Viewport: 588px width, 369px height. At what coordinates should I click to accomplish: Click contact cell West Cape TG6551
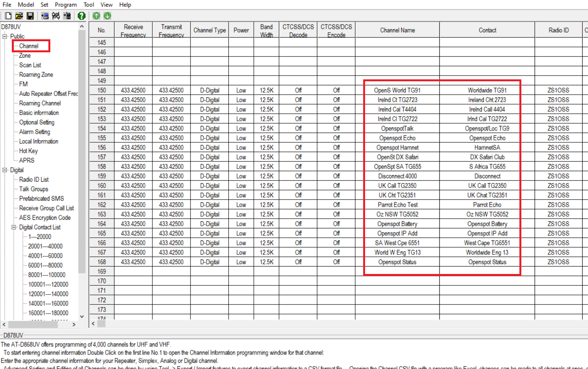(x=487, y=243)
